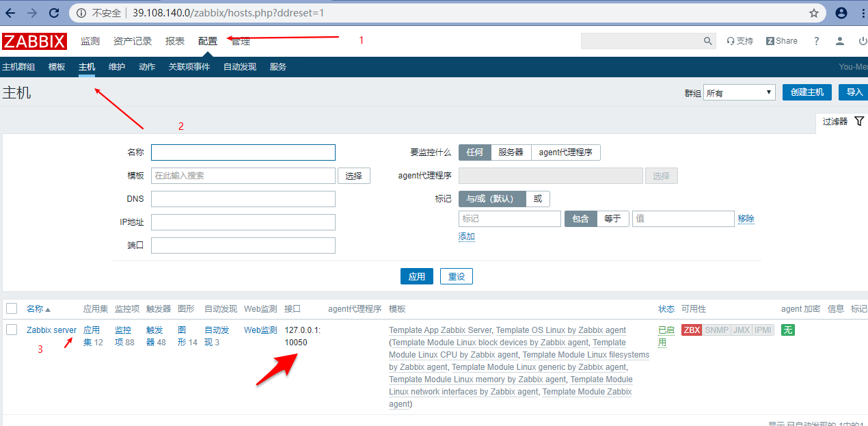Click the search magnifier icon

(x=708, y=41)
